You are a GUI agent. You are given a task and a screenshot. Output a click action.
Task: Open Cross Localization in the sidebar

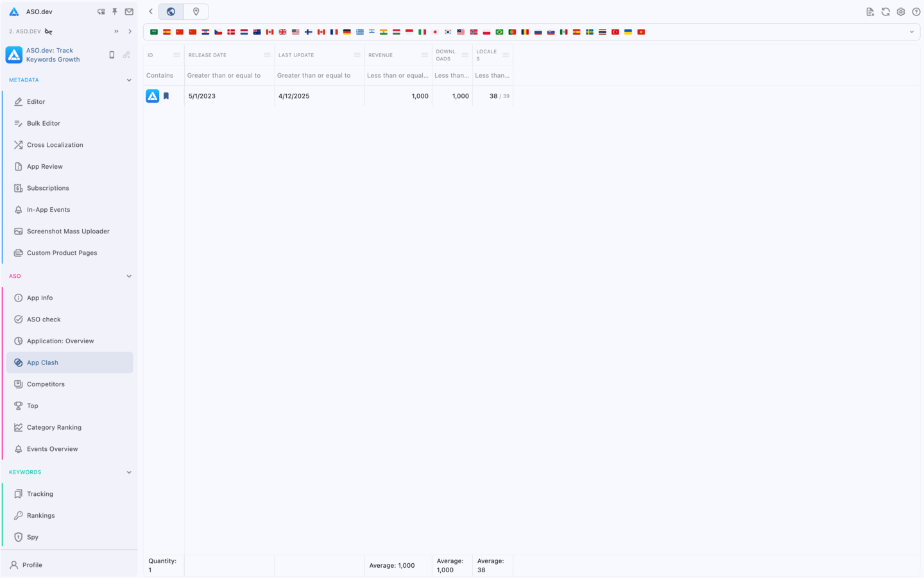[55, 145]
